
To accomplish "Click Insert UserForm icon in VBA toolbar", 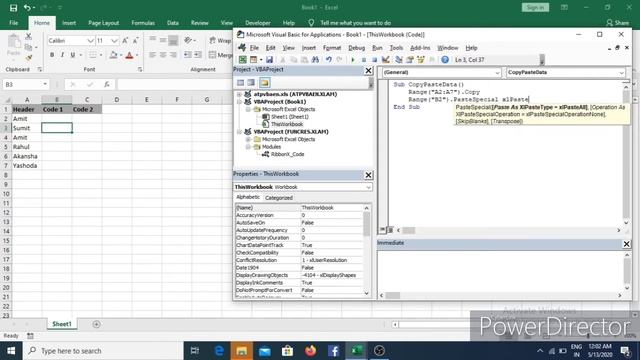I will click(x=253, y=60).
